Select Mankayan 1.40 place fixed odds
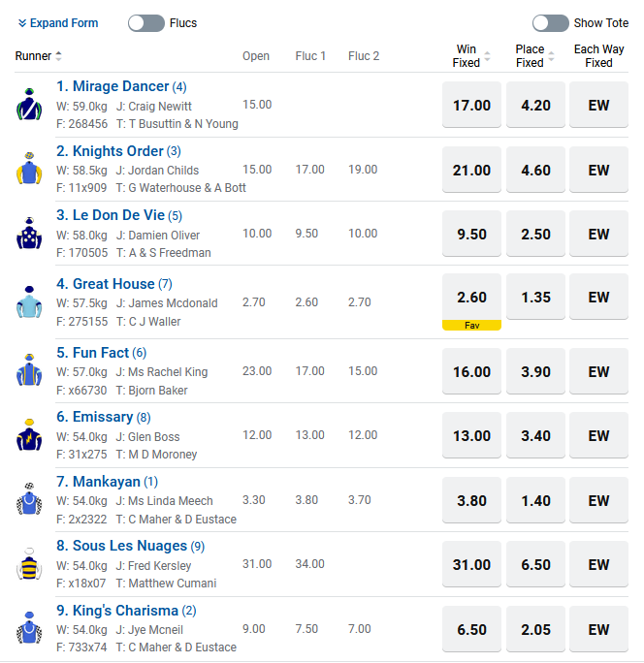644x663 pixels. (x=535, y=500)
